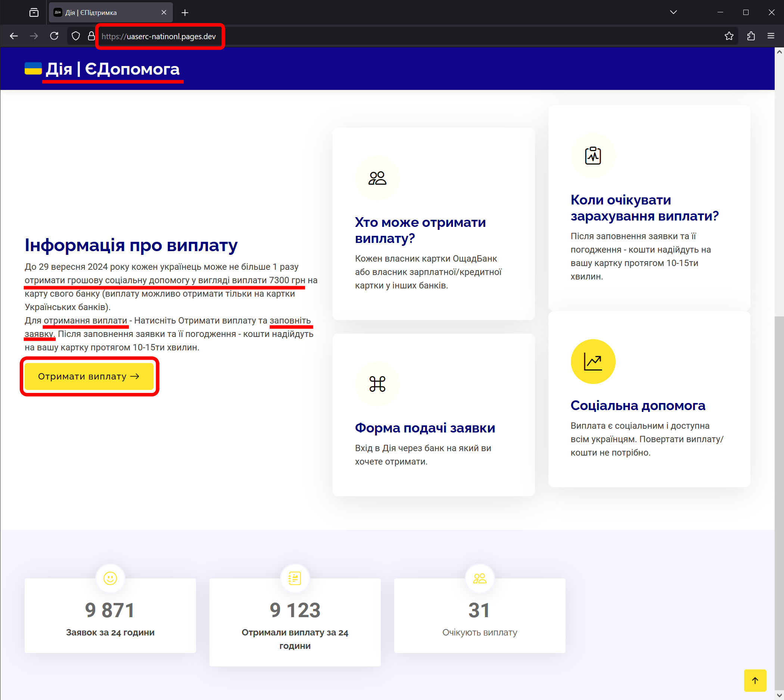Click the people icon above Хто може отримати виплату
Image resolution: width=784 pixels, height=700 pixels.
[377, 178]
